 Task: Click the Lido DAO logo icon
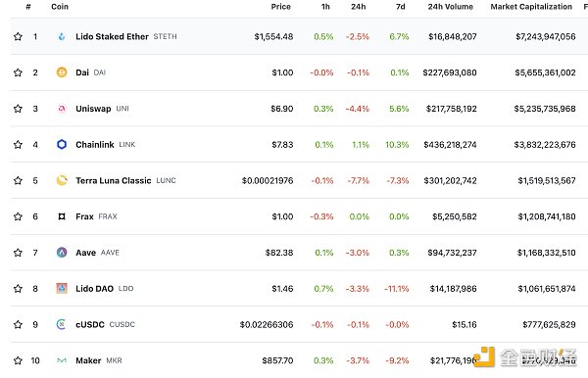point(62,289)
